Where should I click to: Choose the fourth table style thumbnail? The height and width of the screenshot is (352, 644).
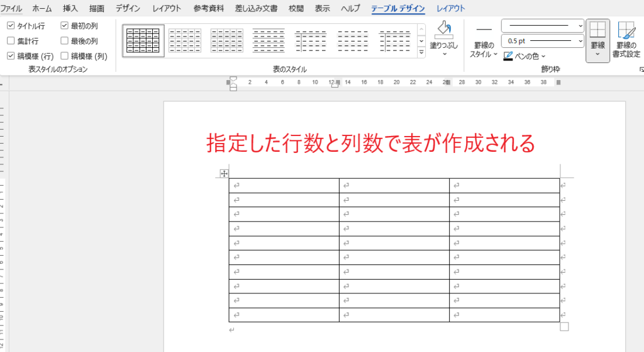click(x=269, y=41)
